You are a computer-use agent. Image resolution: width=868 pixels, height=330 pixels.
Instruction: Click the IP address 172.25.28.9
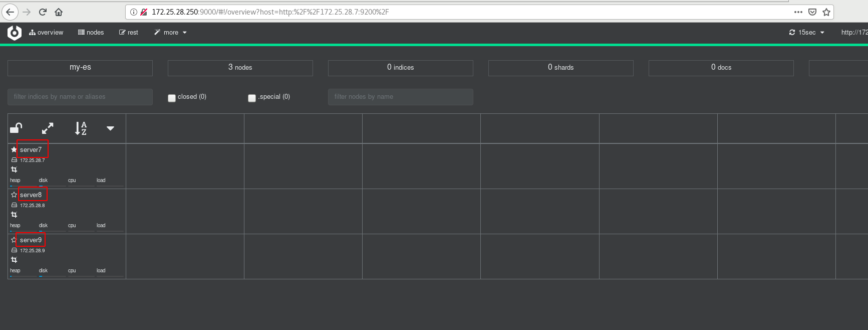33,251
